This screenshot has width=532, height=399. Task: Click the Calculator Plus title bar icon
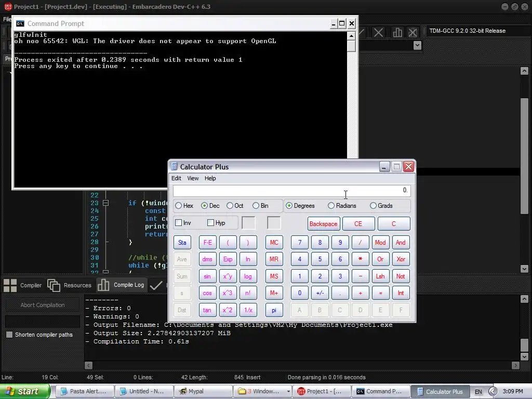[x=174, y=167]
